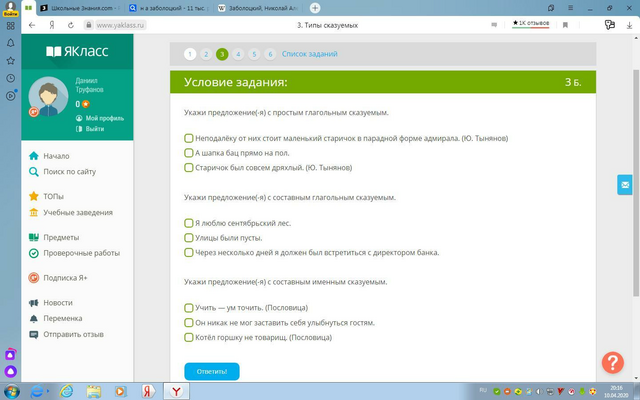Open Учебные заведения in the sidebar
This screenshot has height=400, width=640.
pyautogui.click(x=71, y=213)
